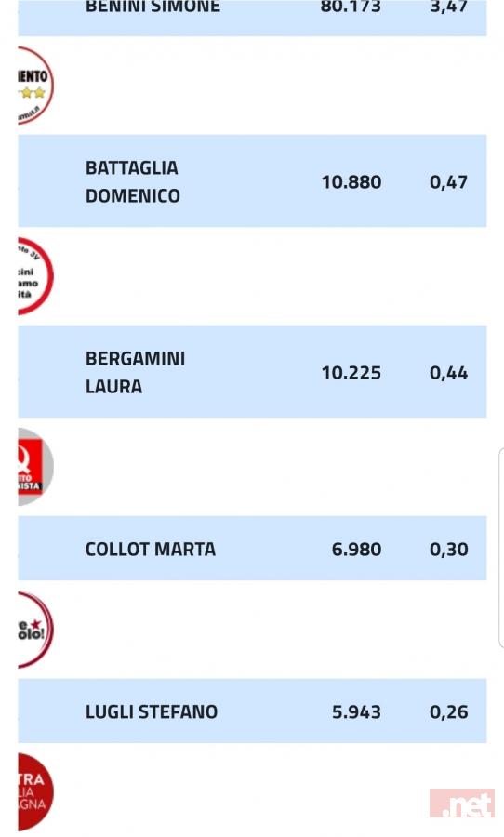Select the Battaglia Domenico candidate name
The height and width of the screenshot is (837, 504).
pyautogui.click(x=132, y=181)
